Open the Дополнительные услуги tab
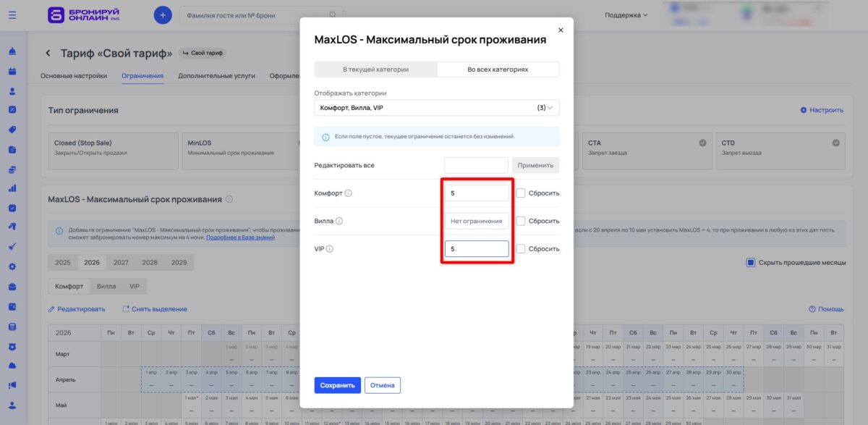The height and width of the screenshot is (425, 868). click(x=216, y=75)
